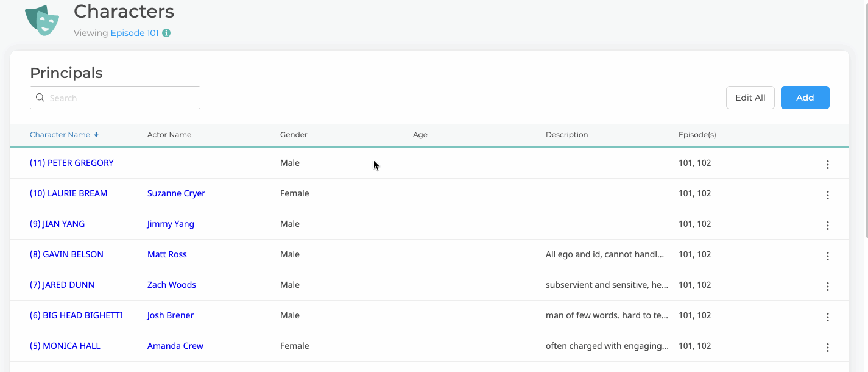This screenshot has width=868, height=372.
Task: Click the info icon next to Episode 101
Action: point(166,33)
